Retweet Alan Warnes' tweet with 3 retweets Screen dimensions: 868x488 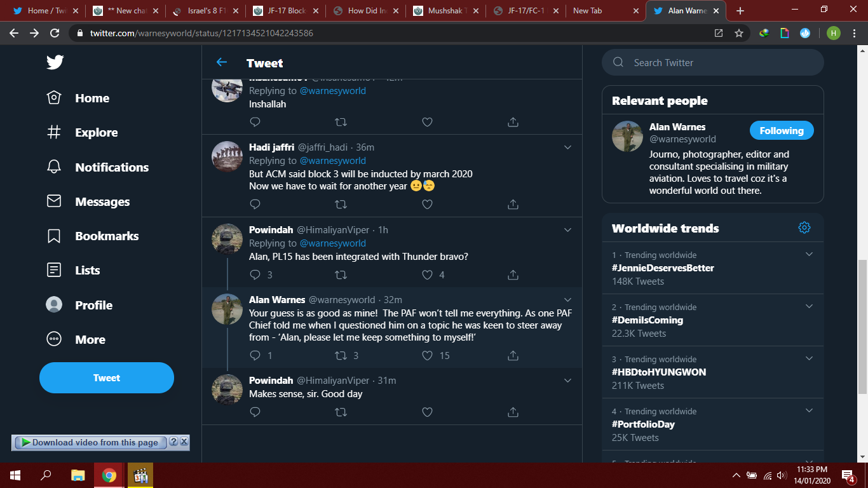pos(341,355)
